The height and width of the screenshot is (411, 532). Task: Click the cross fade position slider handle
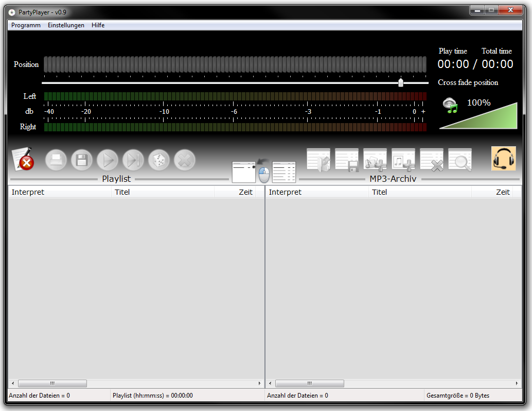(x=401, y=83)
